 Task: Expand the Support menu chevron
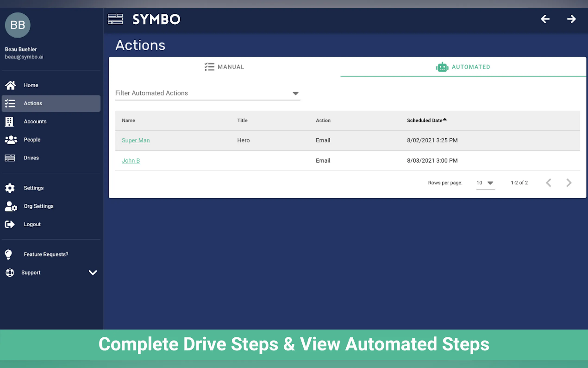[x=93, y=272]
